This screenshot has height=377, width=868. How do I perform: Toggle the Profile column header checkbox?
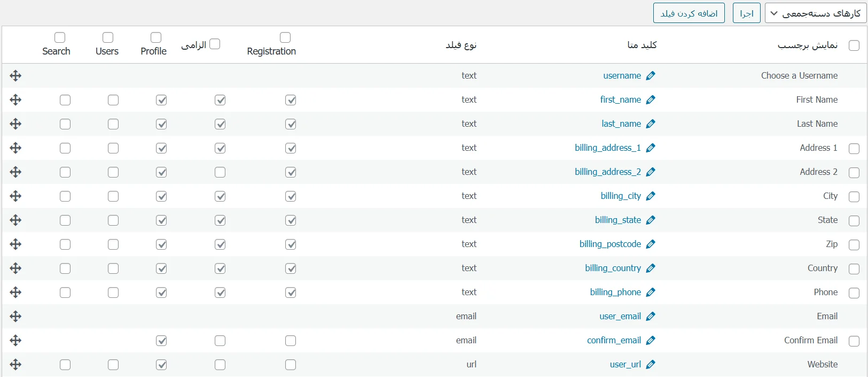click(156, 37)
